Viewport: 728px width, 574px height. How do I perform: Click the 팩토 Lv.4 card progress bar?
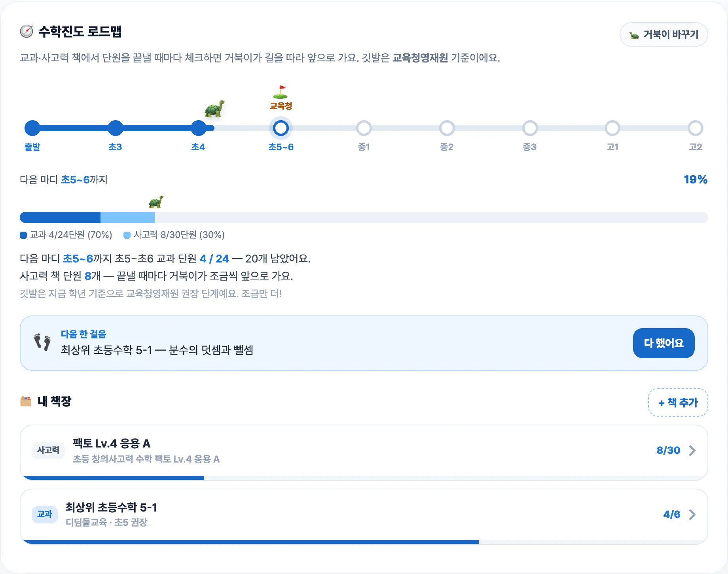click(x=364, y=478)
